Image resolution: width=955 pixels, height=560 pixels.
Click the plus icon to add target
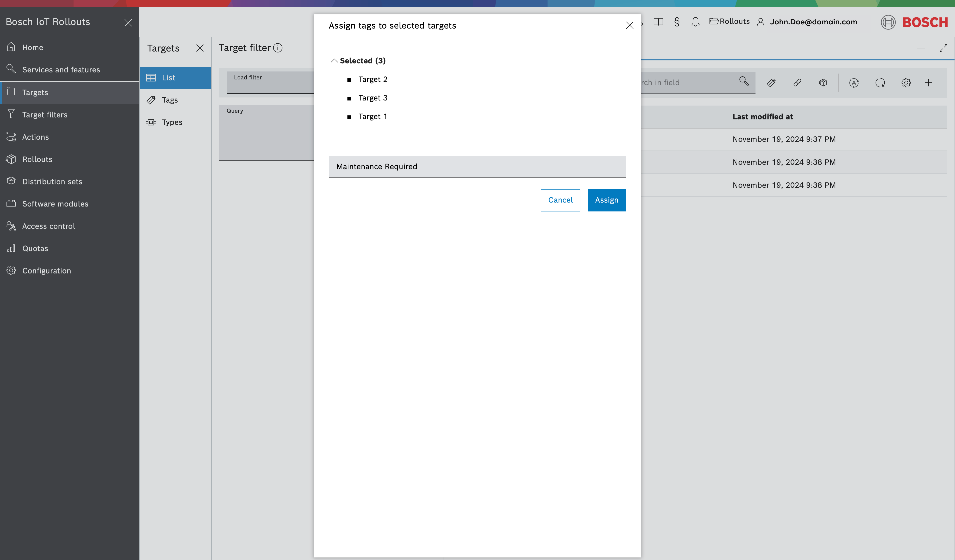pyautogui.click(x=928, y=83)
